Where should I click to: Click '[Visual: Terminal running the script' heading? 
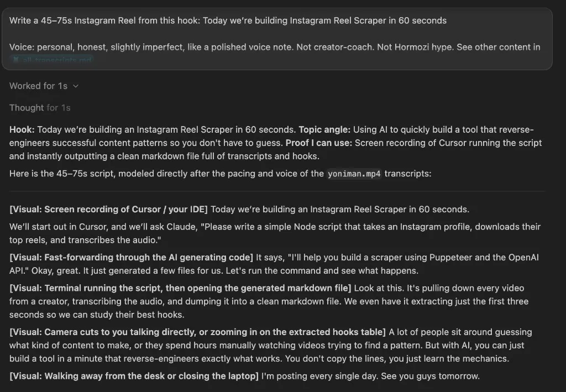[x=180, y=288]
